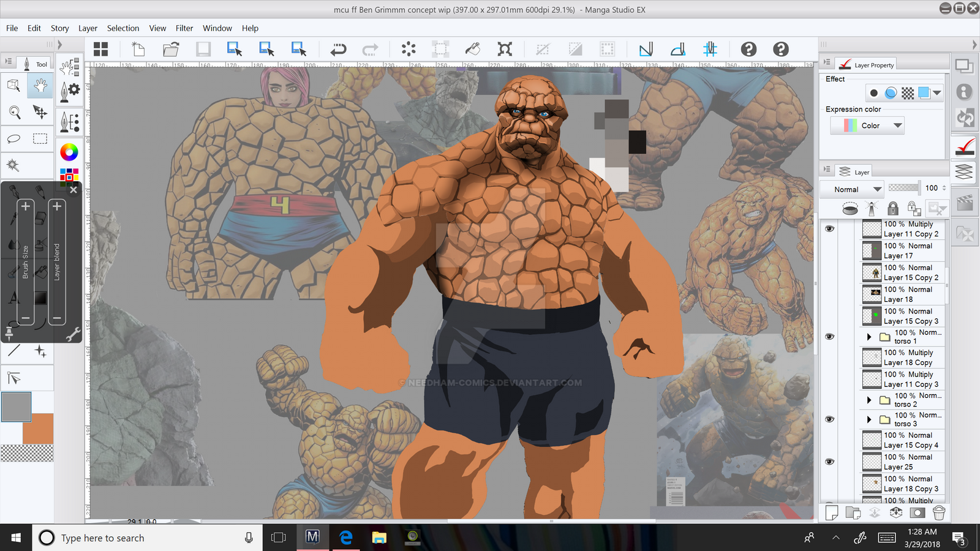
Task: Open the Tool property pen-gear icon
Action: coord(70,92)
